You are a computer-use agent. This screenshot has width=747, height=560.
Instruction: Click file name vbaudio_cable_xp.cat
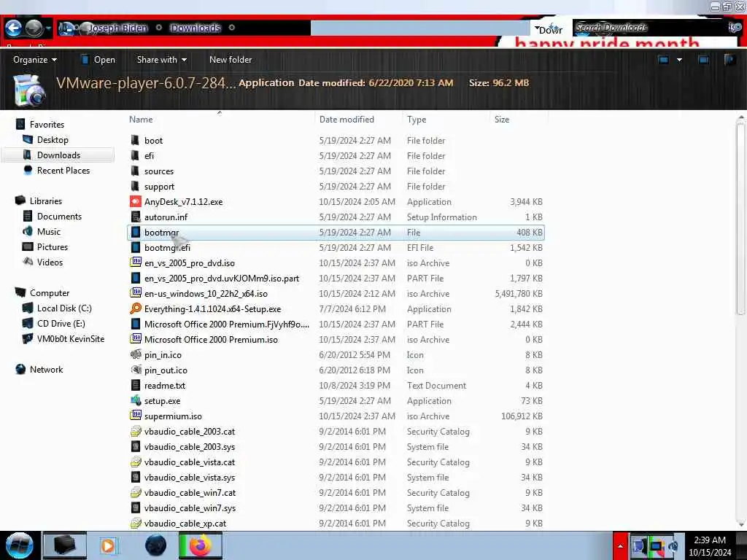[185, 523]
